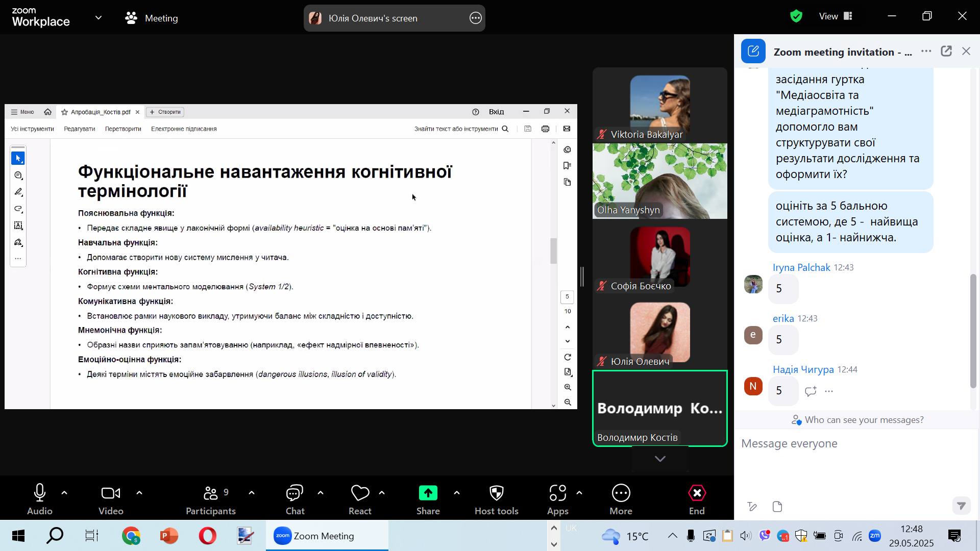Open Редагувати menu in PDF viewer
Screen dimensions: 980x551
[x=79, y=129]
